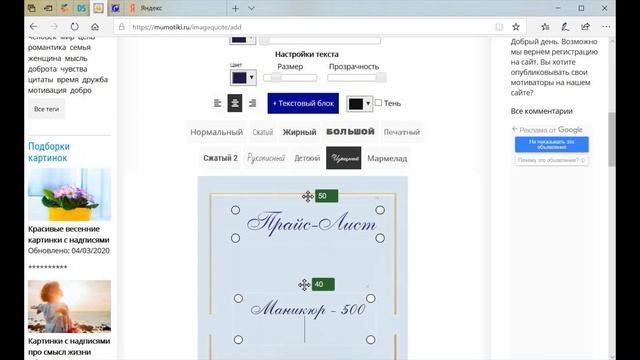Image resolution: width=640 pixels, height=360 pixels.
Task: Open a new browser tab
Action: point(236,8)
